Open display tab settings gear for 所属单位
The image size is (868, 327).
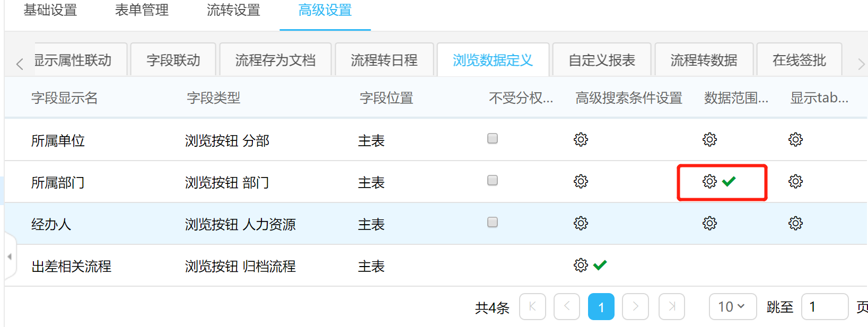tap(795, 139)
